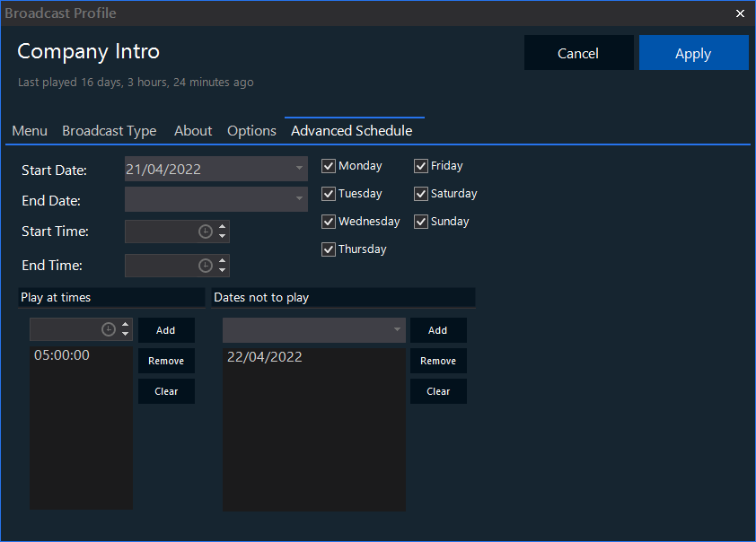Image resolution: width=756 pixels, height=542 pixels.
Task: Click the clock icon in Play at times field
Action: coord(109,329)
